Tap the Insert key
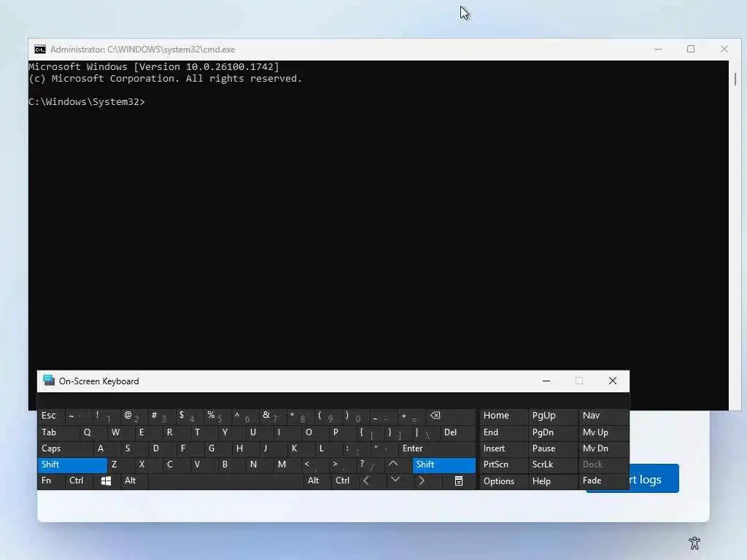 [x=503, y=448]
